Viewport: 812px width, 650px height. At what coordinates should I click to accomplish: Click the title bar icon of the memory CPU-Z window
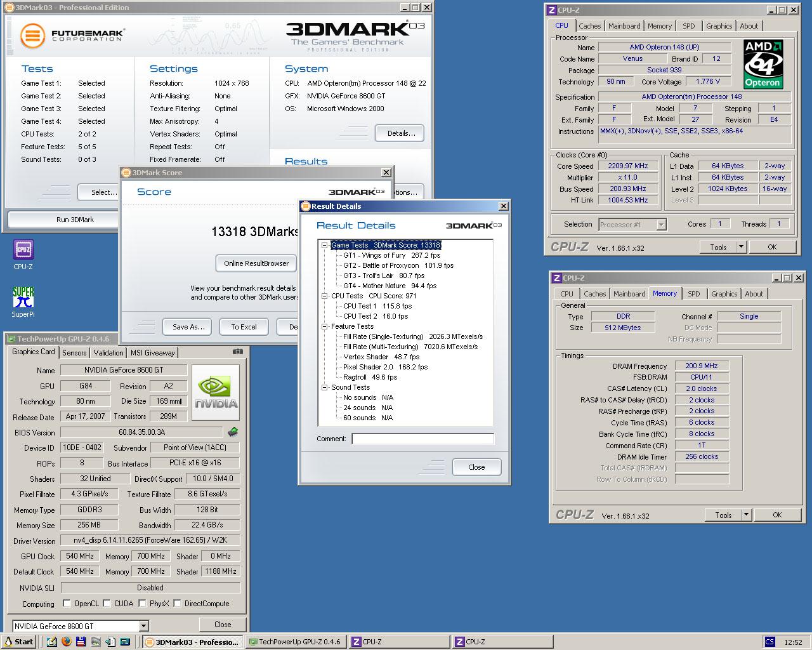557,278
